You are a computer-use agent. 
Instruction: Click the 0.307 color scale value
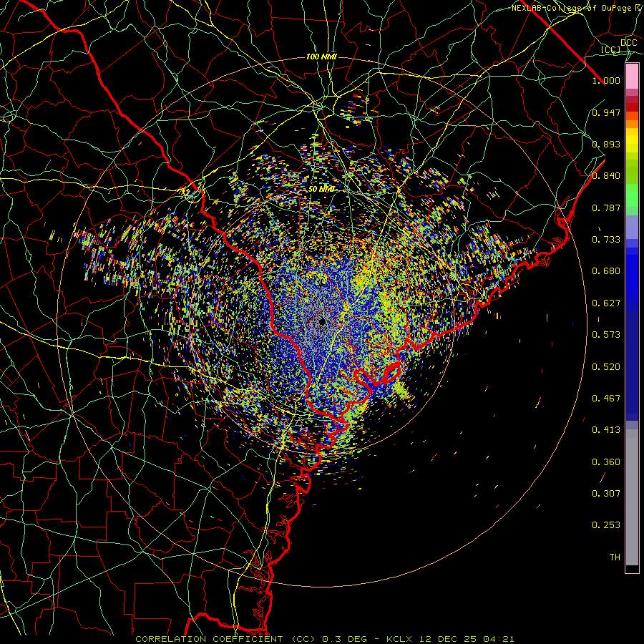606,494
